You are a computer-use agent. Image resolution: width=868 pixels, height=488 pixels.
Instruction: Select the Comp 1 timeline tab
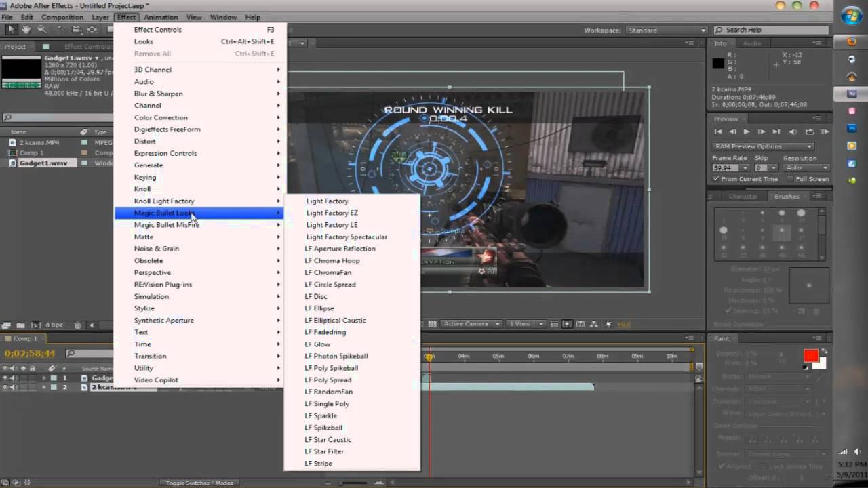[25, 338]
